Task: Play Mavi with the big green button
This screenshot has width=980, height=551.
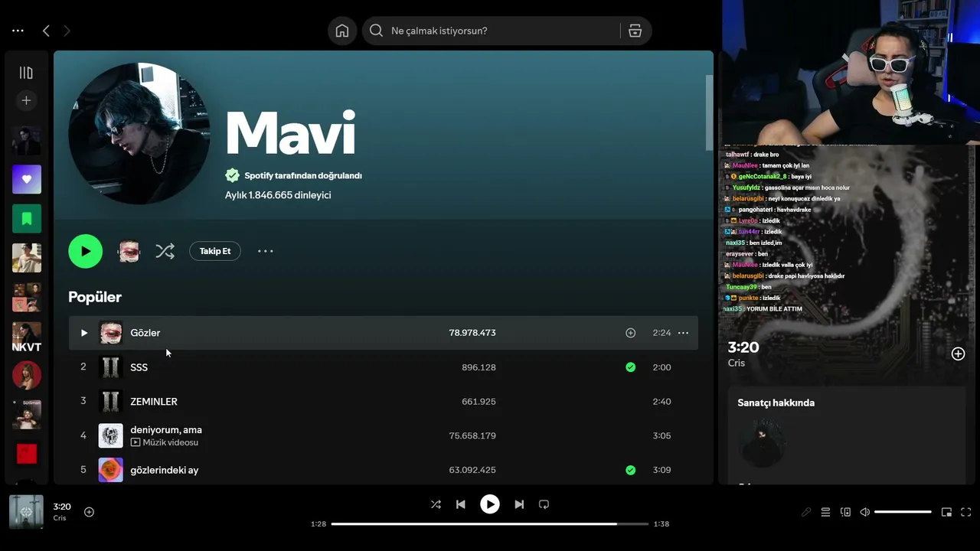Action: point(86,251)
